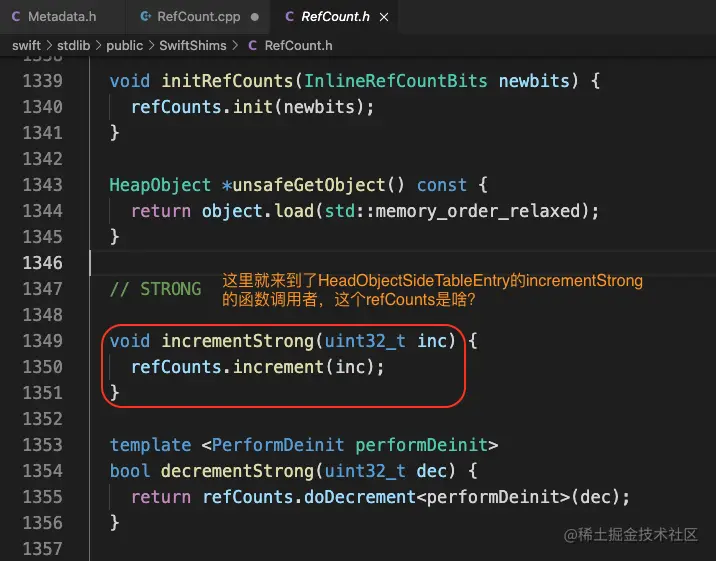Viewport: 716px width, 561px height.
Task: Click refCounts.increment(inc) call
Action: [258, 367]
